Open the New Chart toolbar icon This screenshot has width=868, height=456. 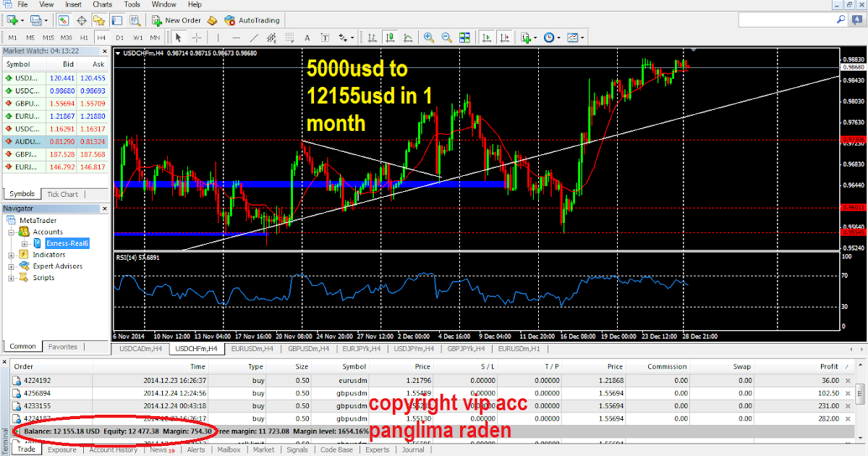pos(12,20)
